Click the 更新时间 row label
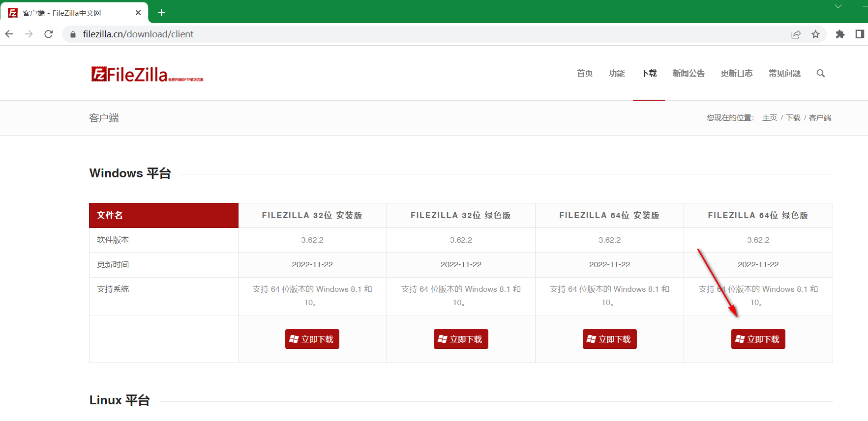This screenshot has width=868, height=421. 113,265
